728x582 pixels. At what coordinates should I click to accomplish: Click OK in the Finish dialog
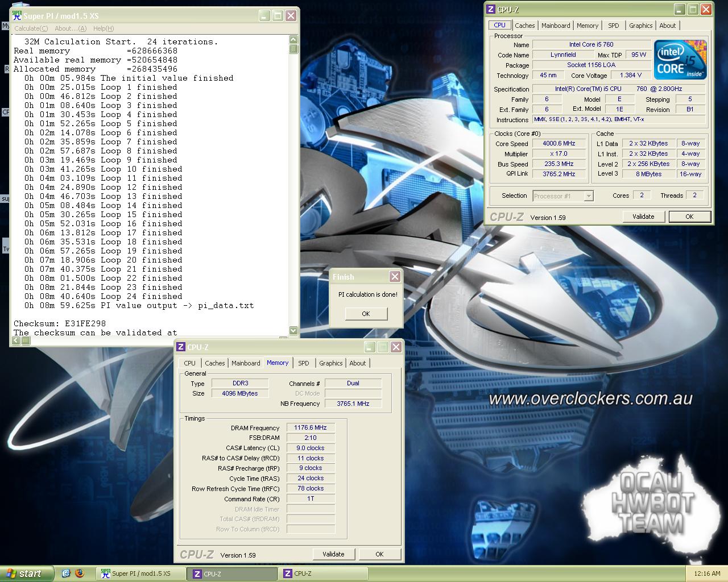click(x=366, y=314)
